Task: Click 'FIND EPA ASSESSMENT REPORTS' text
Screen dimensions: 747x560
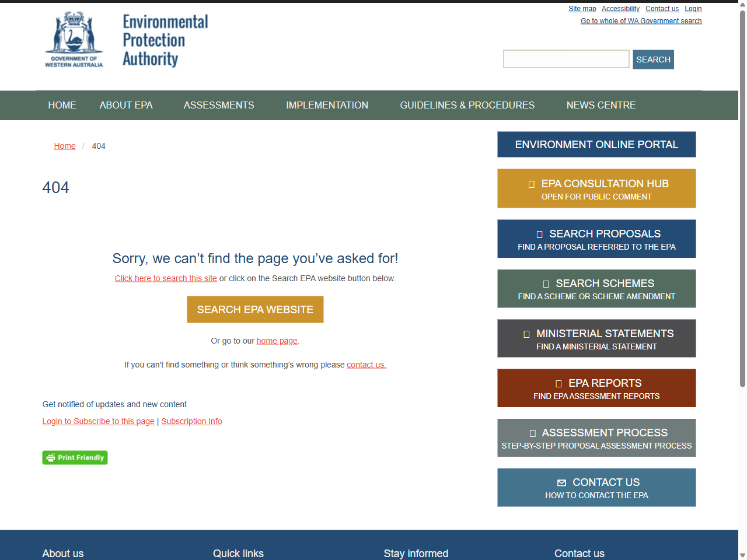Action: (x=596, y=396)
